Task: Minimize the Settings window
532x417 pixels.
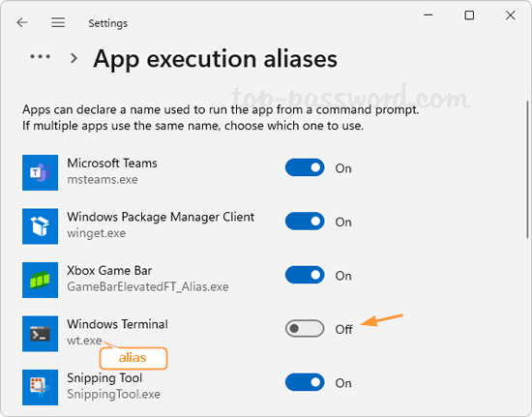Action: click(x=429, y=15)
